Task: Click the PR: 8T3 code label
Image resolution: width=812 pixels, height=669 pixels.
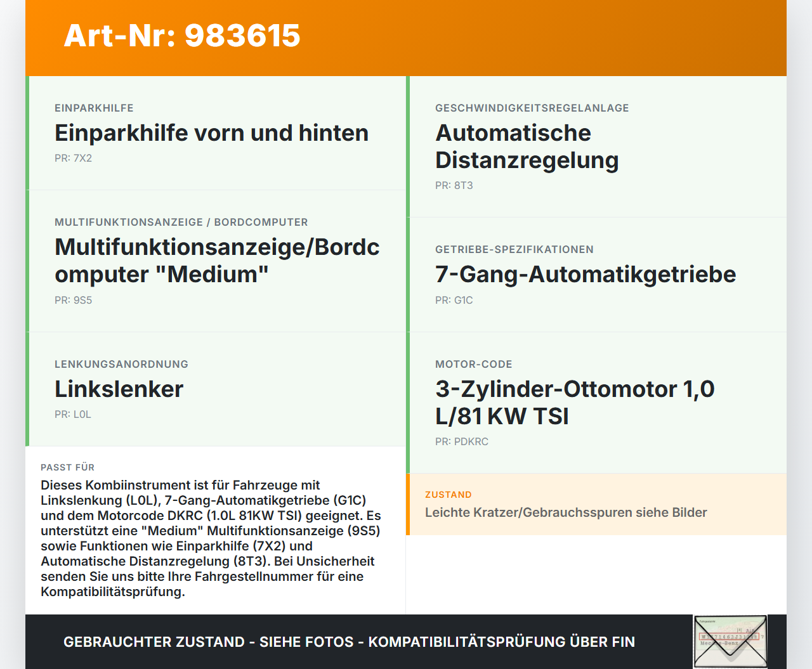Action: coord(454,185)
